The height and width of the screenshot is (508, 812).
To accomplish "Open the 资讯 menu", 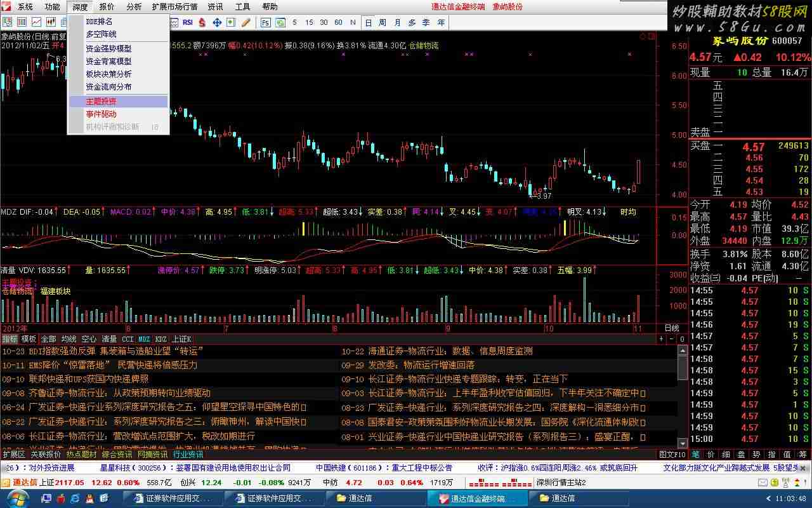I will [x=216, y=7].
